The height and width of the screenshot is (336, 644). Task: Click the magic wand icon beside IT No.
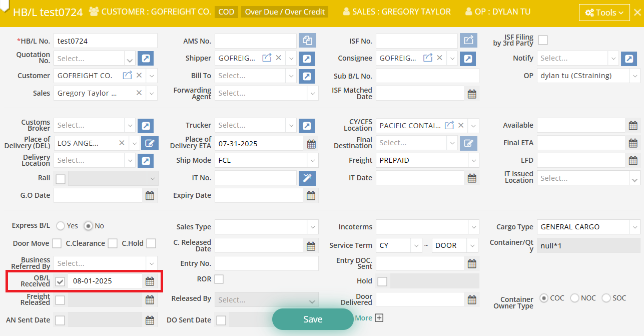pos(306,178)
